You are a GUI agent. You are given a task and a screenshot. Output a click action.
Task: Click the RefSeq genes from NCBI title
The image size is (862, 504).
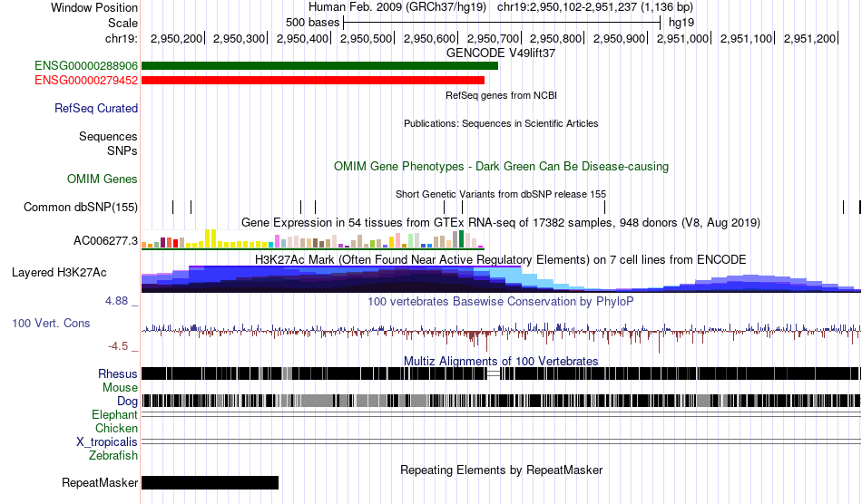(501, 95)
